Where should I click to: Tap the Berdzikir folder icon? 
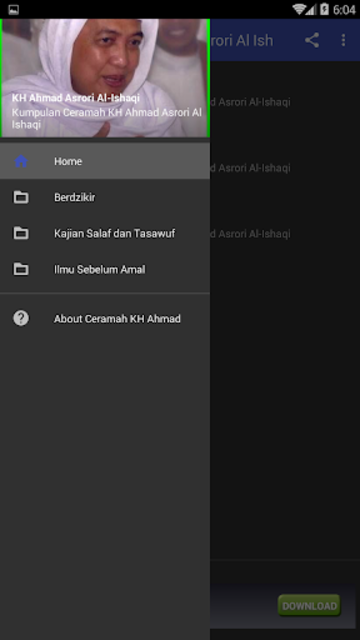coord(21,198)
